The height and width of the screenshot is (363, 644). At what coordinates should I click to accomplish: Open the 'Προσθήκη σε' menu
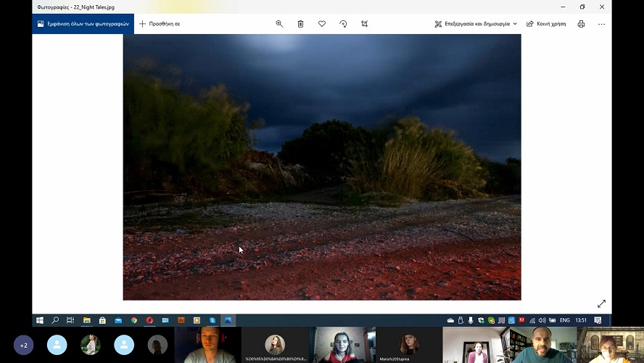(160, 24)
